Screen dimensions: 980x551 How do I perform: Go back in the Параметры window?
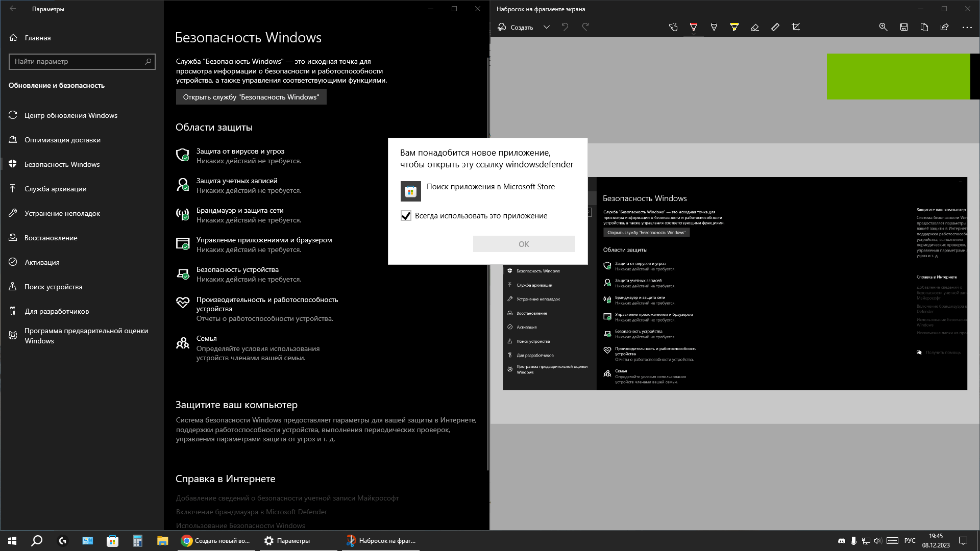[13, 9]
